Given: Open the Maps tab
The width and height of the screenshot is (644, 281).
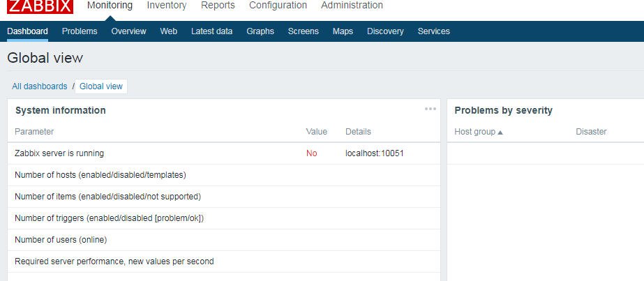Looking at the screenshot, I should tap(343, 31).
